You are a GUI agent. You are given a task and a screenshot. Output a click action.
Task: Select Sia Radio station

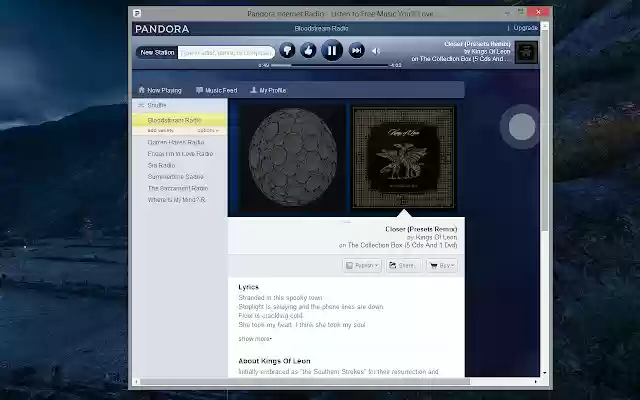pyautogui.click(x=161, y=165)
